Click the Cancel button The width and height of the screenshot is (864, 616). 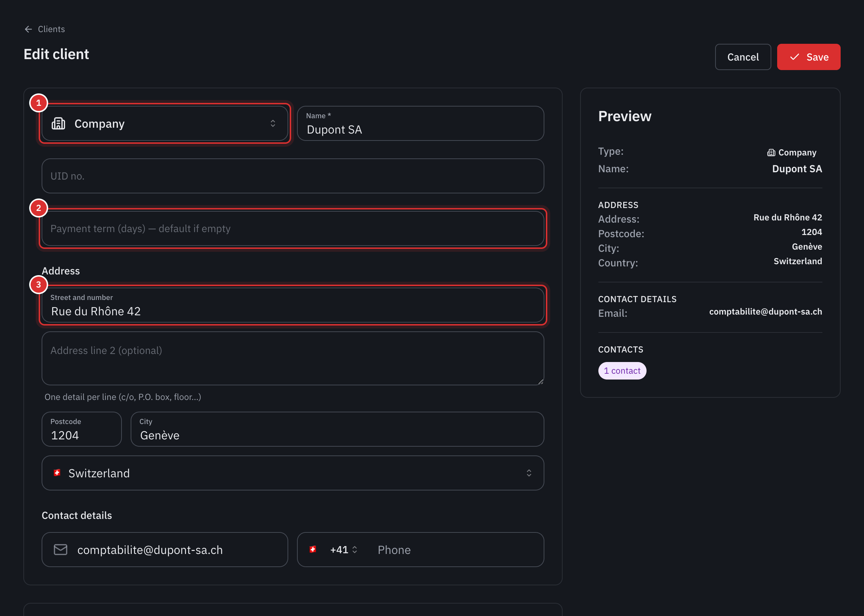(x=743, y=57)
